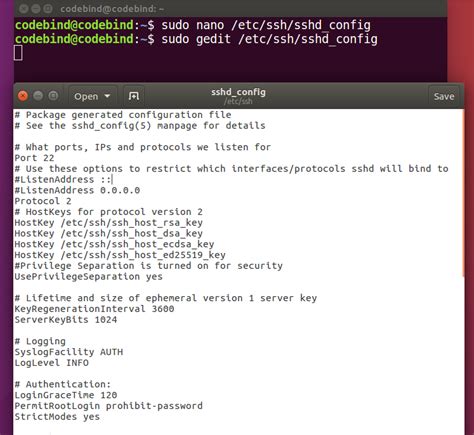474x435 pixels.
Task: Minimize the gedit window
Action: pos(38,96)
